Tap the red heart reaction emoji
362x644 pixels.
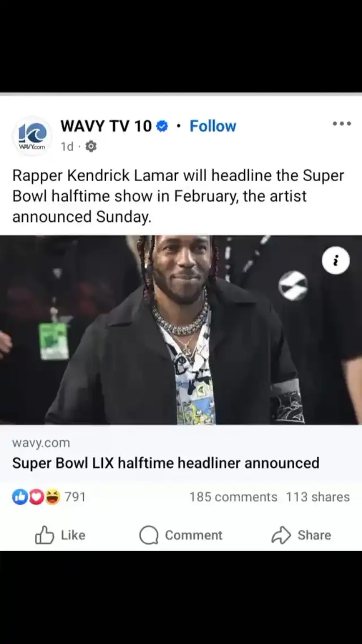[x=36, y=497]
